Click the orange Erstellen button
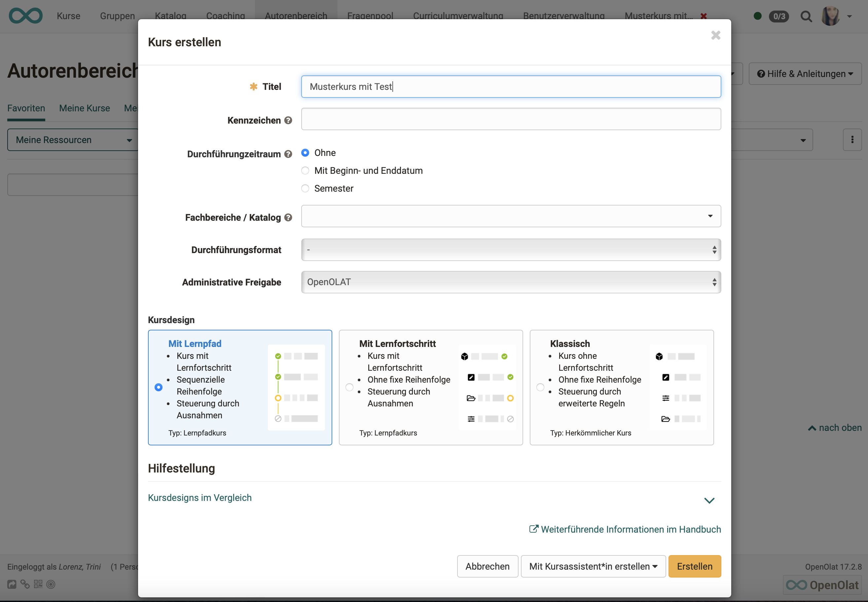 click(694, 566)
